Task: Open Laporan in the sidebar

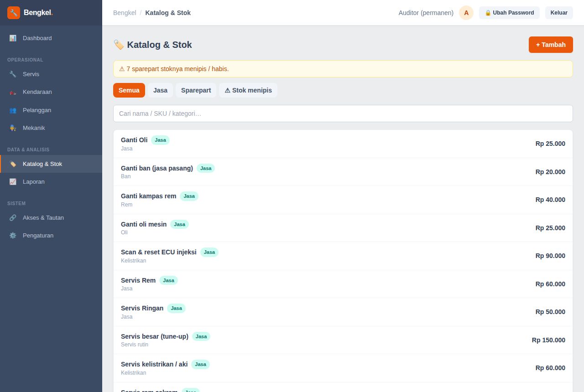Action: coord(51,182)
